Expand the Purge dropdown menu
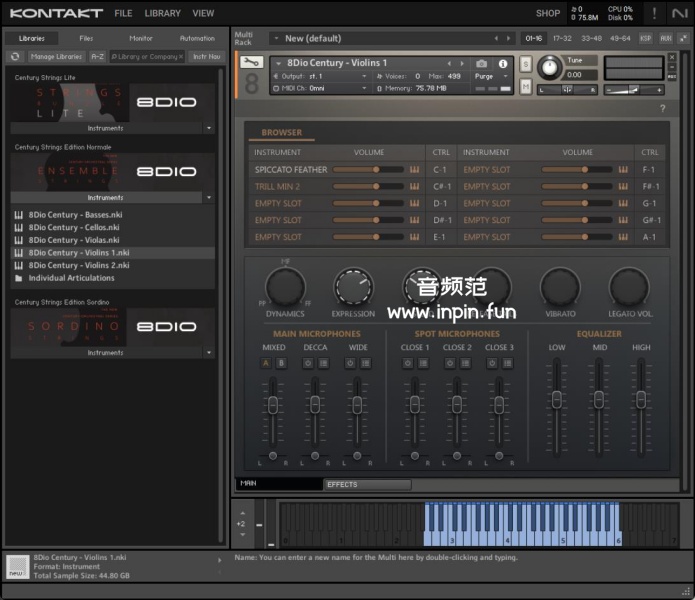Image resolution: width=695 pixels, height=600 pixels. point(488,76)
